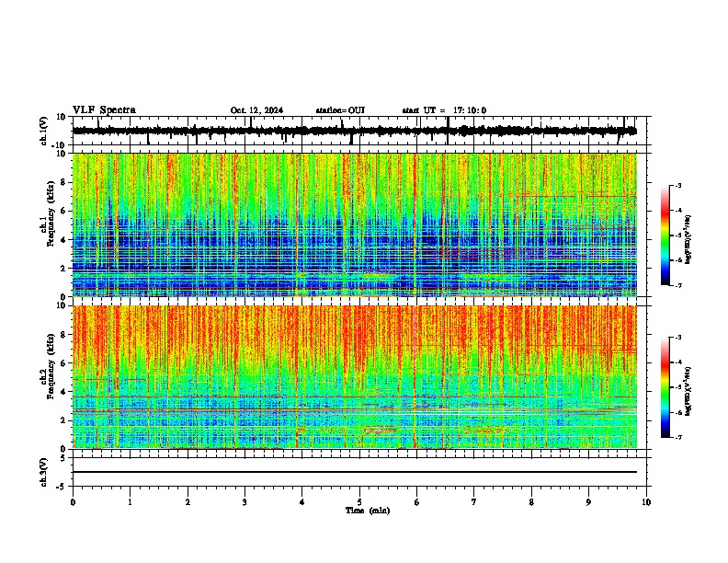
Task: Click the ch.1 color bar log(PSD) label
Action: [x=688, y=240]
